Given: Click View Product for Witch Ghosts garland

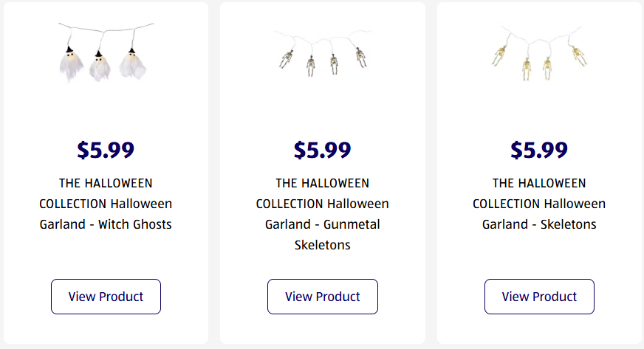Looking at the screenshot, I should (x=106, y=297).
